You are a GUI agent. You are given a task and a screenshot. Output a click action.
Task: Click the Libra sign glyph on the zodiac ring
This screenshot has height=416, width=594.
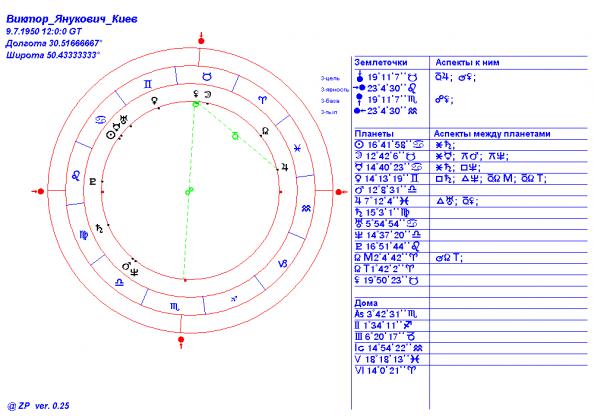tap(119, 282)
